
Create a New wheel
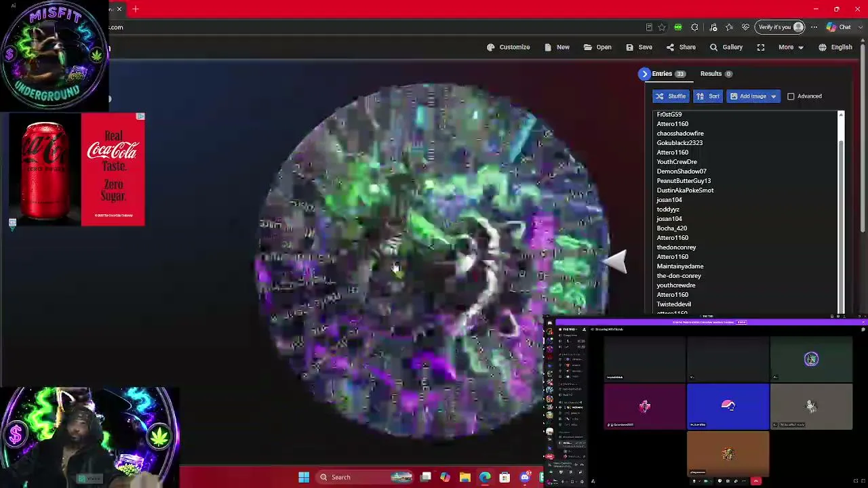(x=557, y=47)
